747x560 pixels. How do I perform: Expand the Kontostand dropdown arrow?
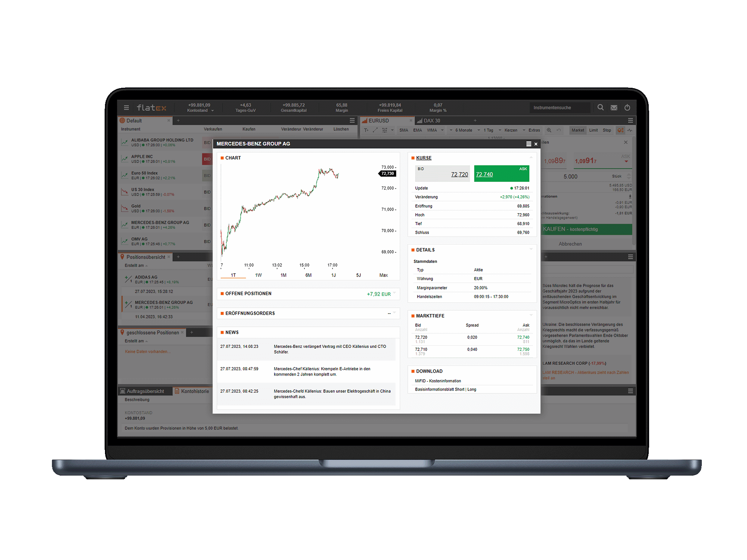click(x=213, y=111)
